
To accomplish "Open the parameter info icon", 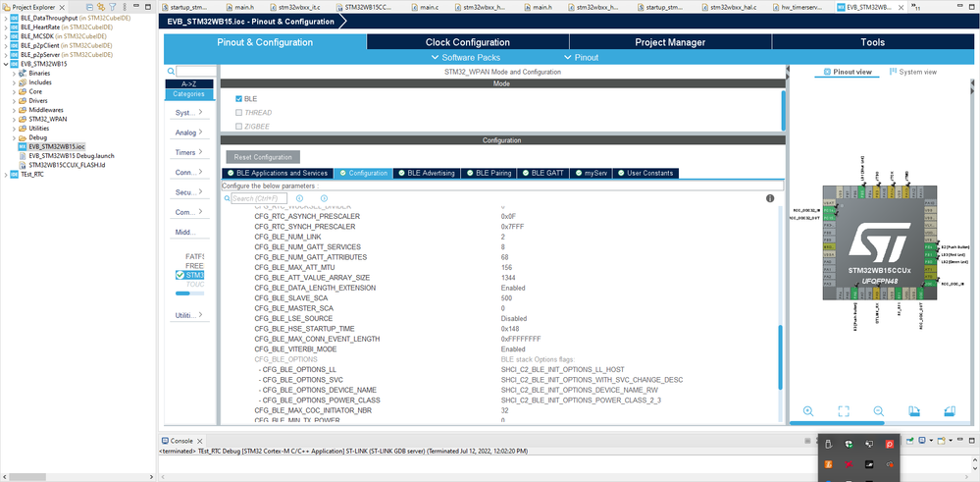I will [770, 198].
